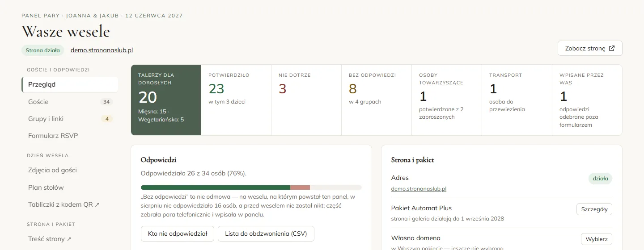Click the Strona i pakiet card heading
The height and width of the screenshot is (250, 644).
(413, 160)
